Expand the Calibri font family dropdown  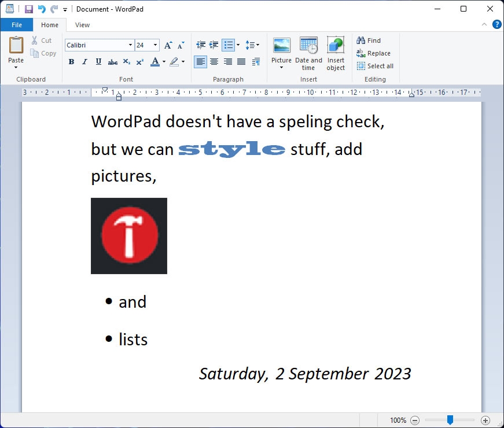click(x=130, y=45)
